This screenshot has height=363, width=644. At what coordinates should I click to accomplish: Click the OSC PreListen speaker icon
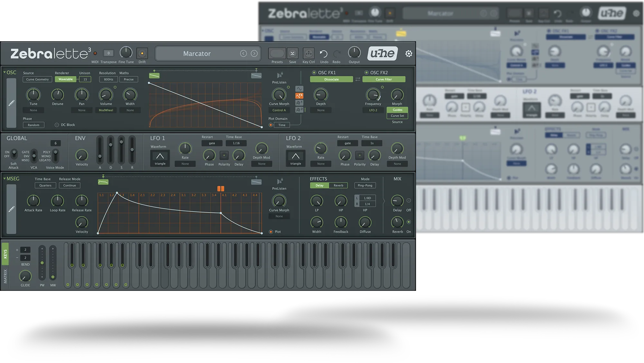coord(279,75)
